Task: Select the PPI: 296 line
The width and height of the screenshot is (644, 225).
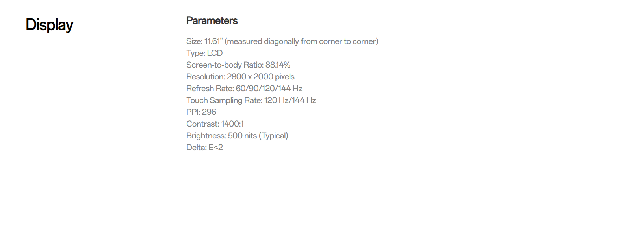Action: (x=201, y=112)
